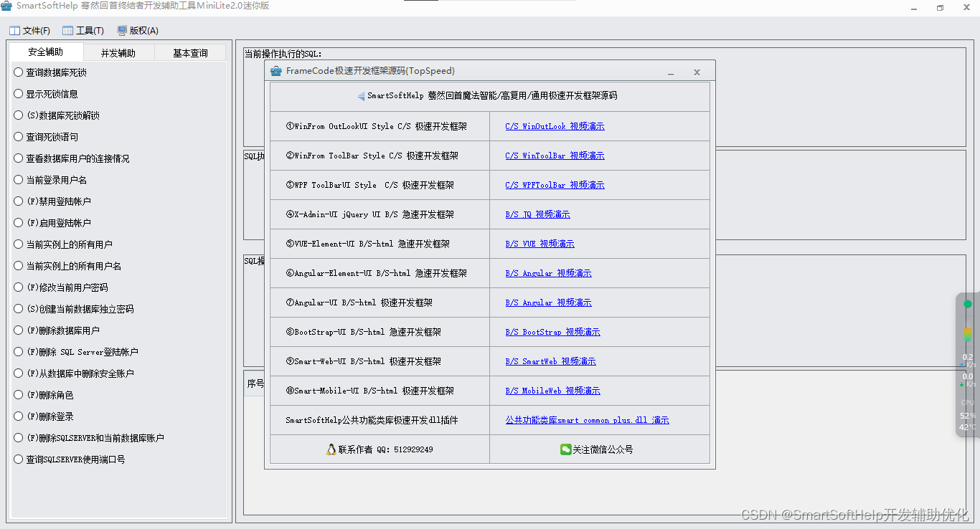Viewport: 980px width, 529px height.
Task: Click ①WinFrom OutLookUI Style C/S row text
Action: point(376,126)
